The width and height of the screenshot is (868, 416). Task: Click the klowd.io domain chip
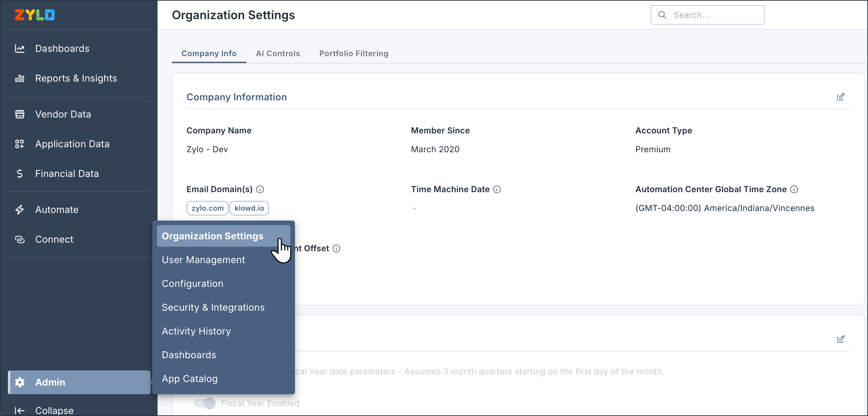point(249,208)
